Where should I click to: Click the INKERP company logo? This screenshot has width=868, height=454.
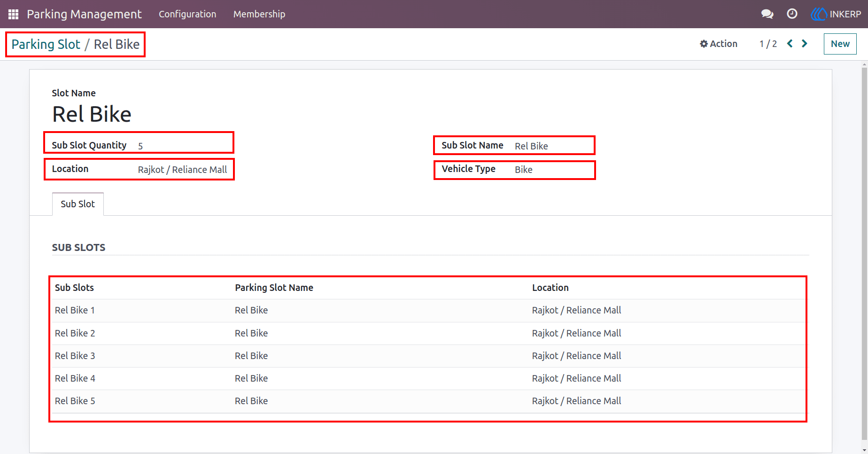836,14
